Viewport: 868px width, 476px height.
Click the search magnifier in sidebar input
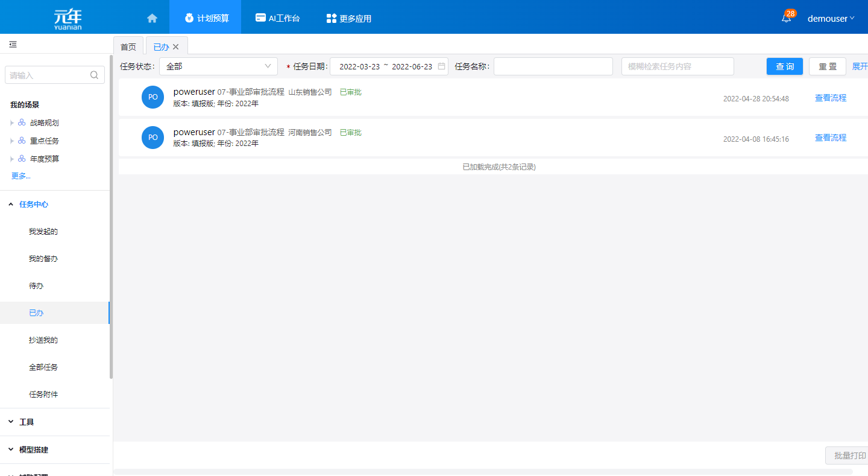pos(94,75)
